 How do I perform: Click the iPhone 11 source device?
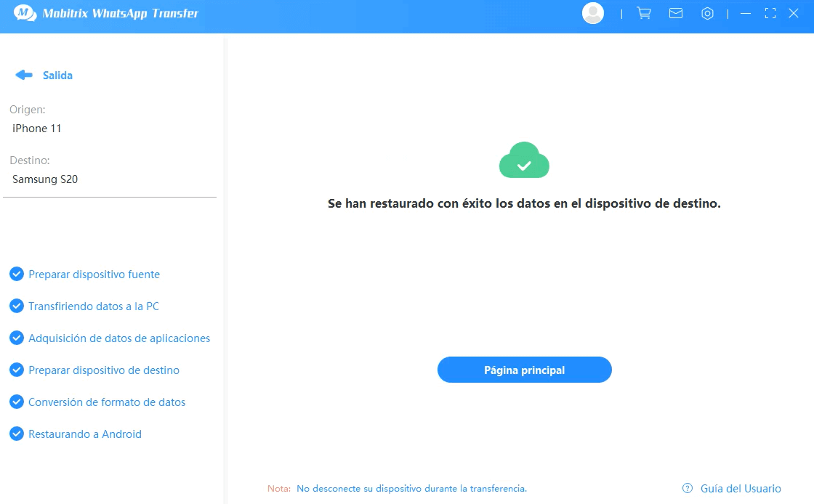tap(37, 129)
